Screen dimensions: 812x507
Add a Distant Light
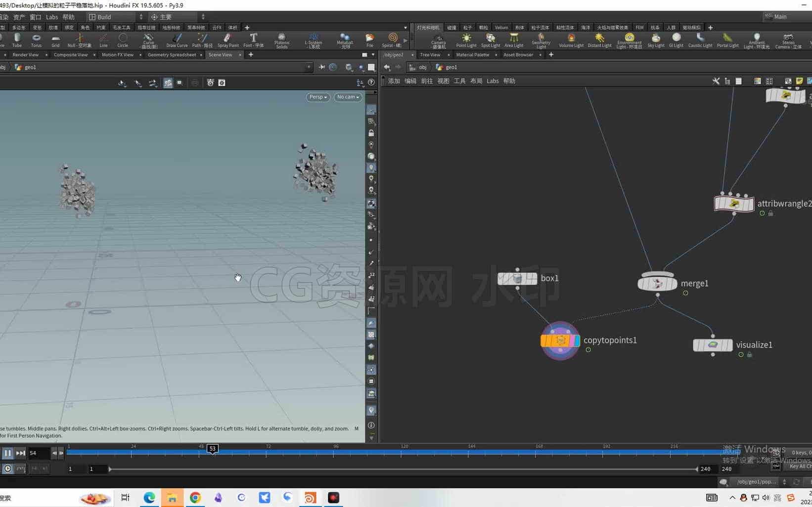pyautogui.click(x=599, y=41)
